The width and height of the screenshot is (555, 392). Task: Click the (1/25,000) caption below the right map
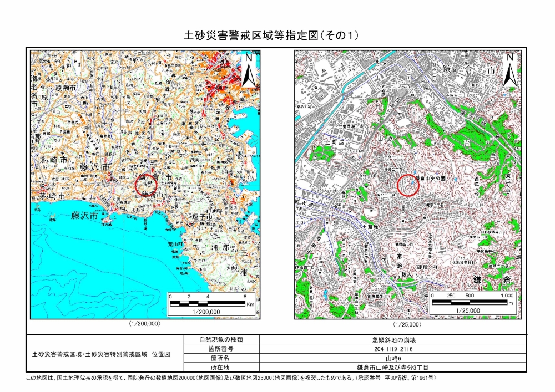click(x=407, y=324)
